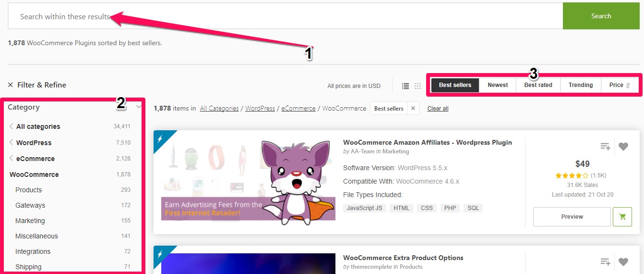Switch to list view layout icon
This screenshot has width=644, height=274.
click(x=405, y=86)
